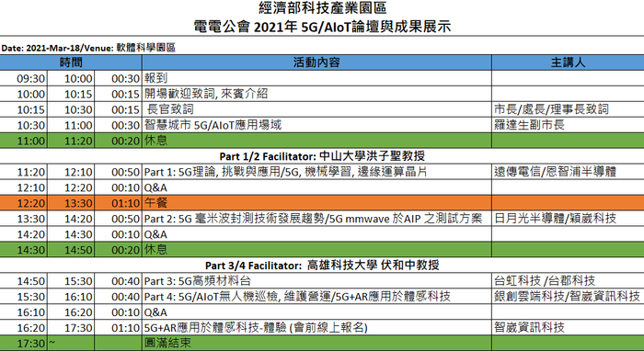Click the 12:20 start time in the lunch row
Viewport: 644px width, 351px height.
23,203
